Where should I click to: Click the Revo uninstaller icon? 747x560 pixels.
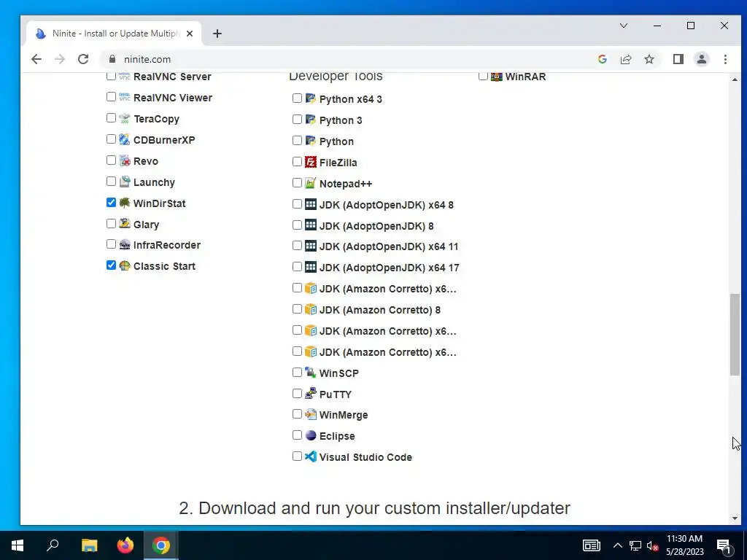pos(125,160)
